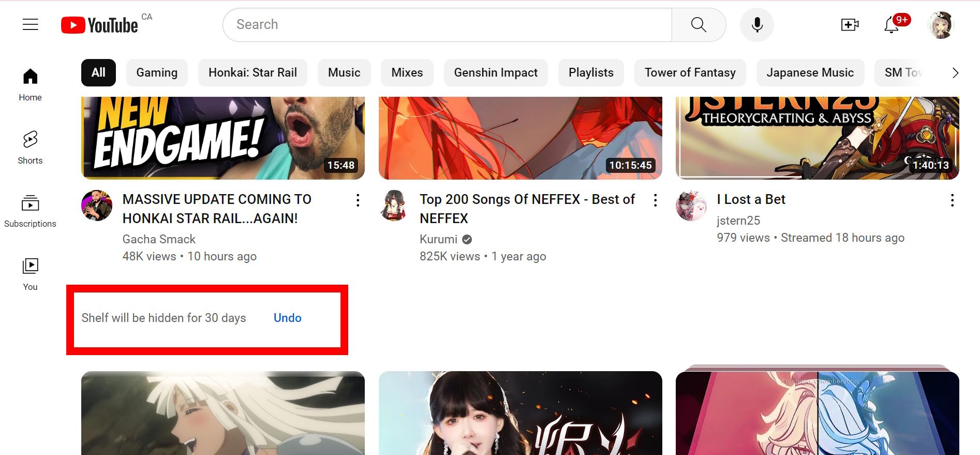Viewport: 980px width, 455px height.
Task: Open the I Lost a Bet title
Action: (751, 199)
